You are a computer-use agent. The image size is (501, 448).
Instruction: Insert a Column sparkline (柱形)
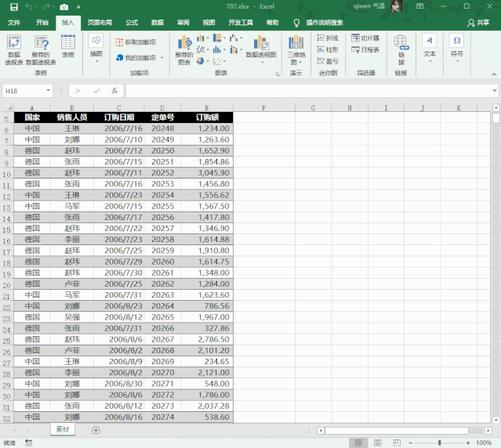point(328,49)
